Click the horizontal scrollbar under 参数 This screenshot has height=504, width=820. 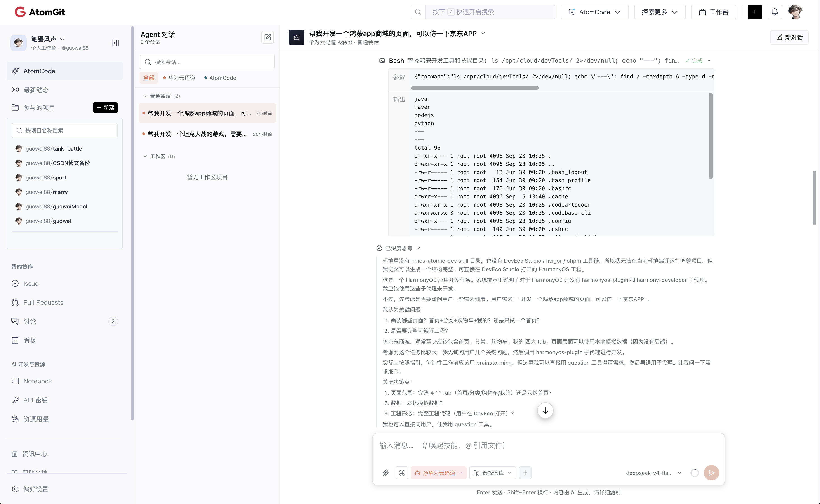(x=475, y=88)
